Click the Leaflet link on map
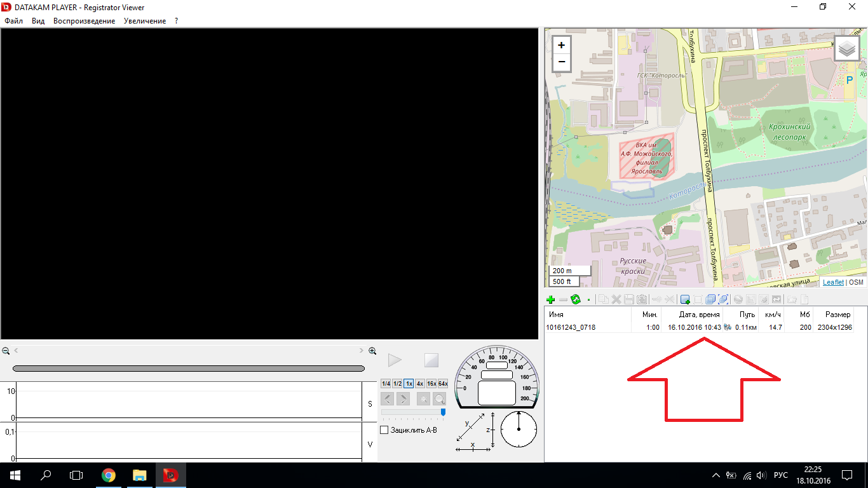 tap(833, 282)
